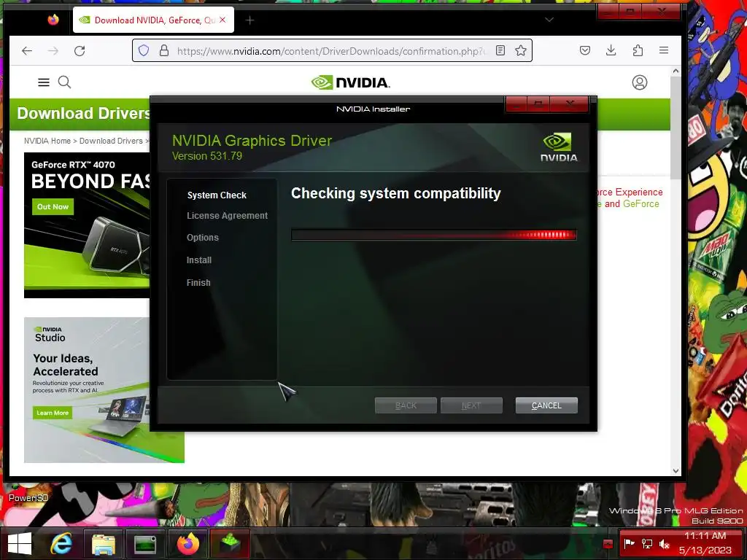This screenshot has width=747, height=560.
Task: Select Finish step in installer sidebar
Action: coord(198,282)
